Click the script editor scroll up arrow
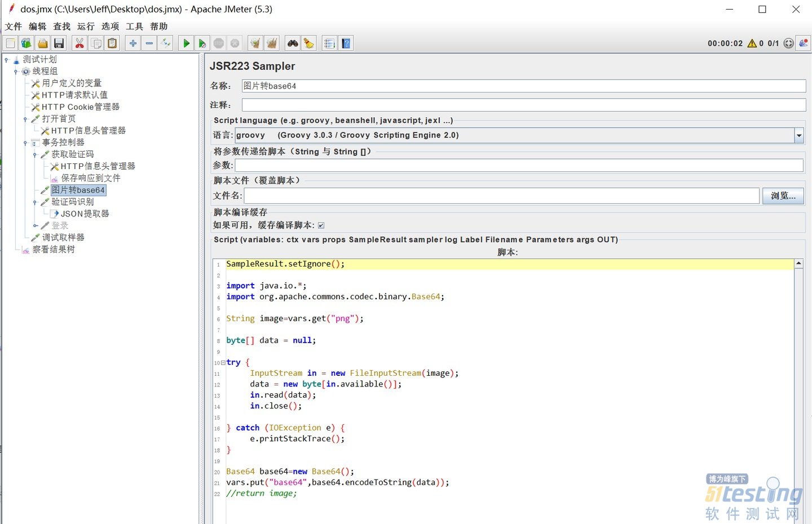Image resolution: width=812 pixels, height=524 pixels. (798, 264)
